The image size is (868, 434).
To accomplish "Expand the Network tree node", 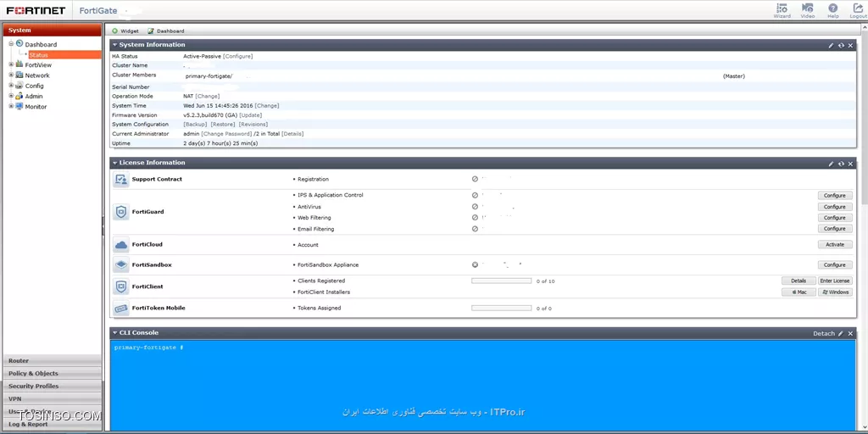I will click(x=11, y=75).
